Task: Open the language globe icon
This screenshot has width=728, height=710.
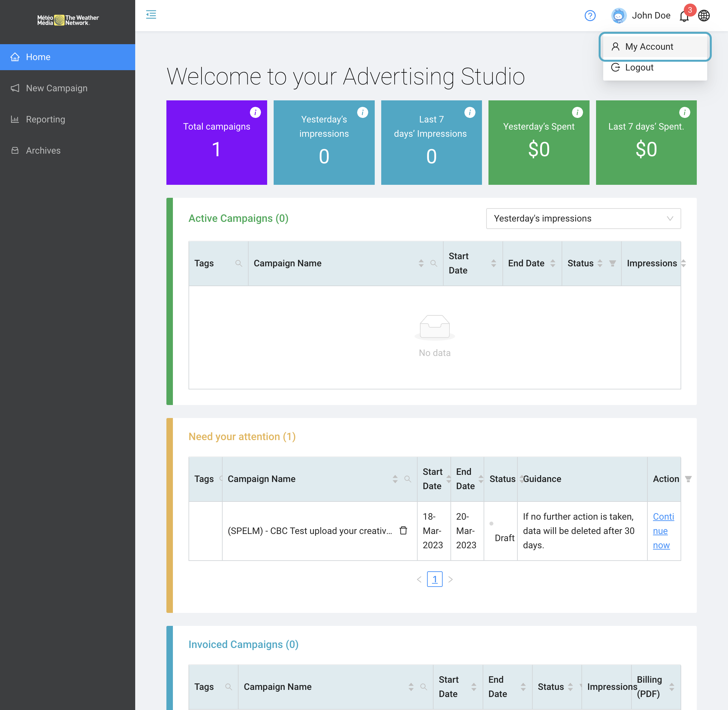Action: pos(704,16)
